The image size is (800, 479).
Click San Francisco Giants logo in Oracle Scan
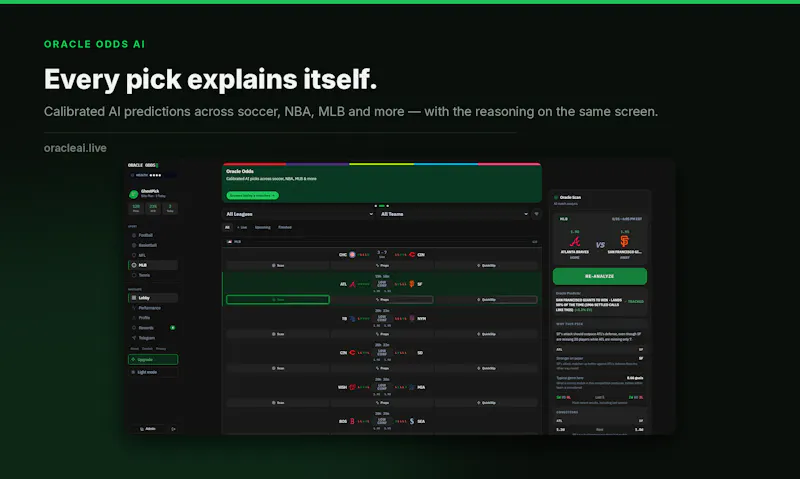624,241
